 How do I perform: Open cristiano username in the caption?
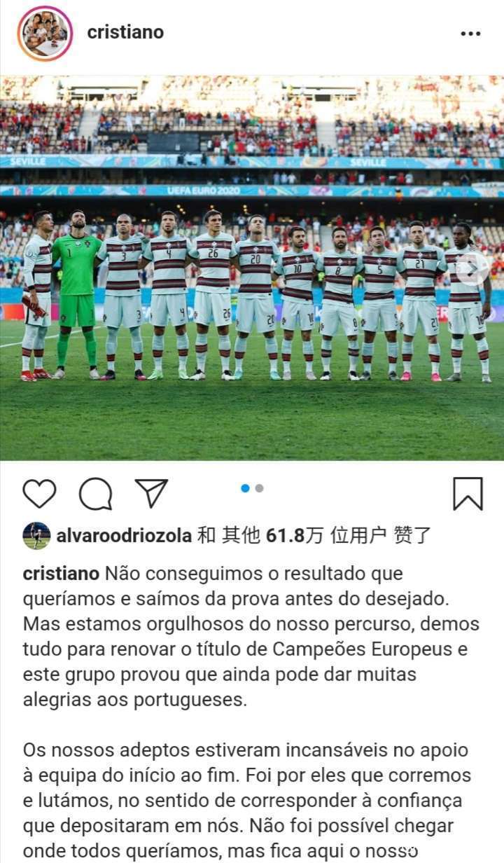[x=62, y=574]
